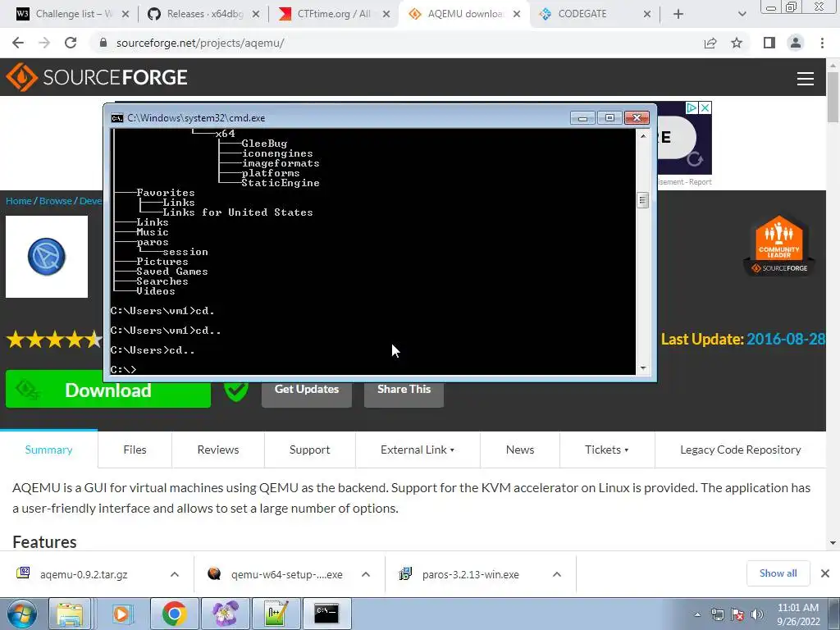The width and height of the screenshot is (840, 630).
Task: Click the cmd window scroll down arrow
Action: [643, 368]
